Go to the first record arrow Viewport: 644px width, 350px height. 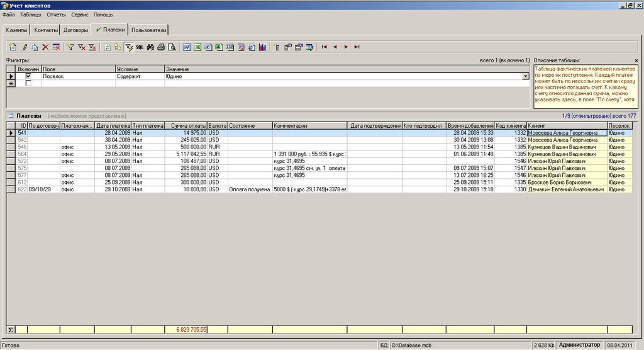(x=325, y=47)
